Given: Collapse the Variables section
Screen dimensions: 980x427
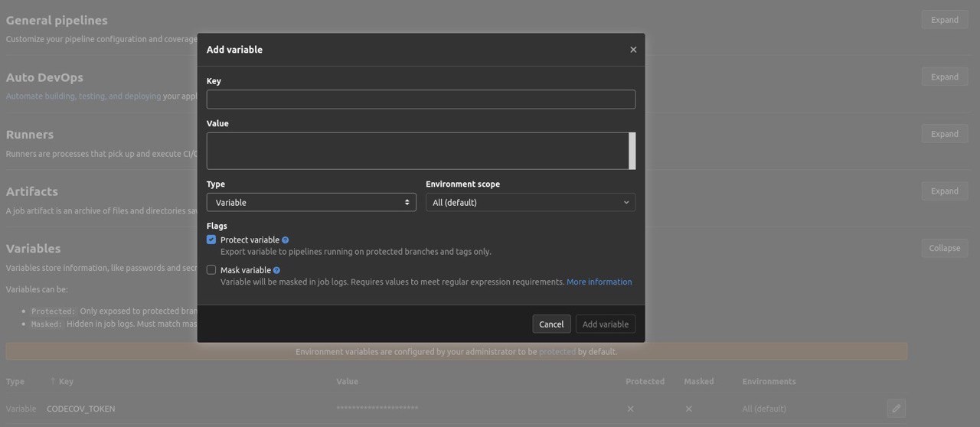Looking at the screenshot, I should 945,248.
